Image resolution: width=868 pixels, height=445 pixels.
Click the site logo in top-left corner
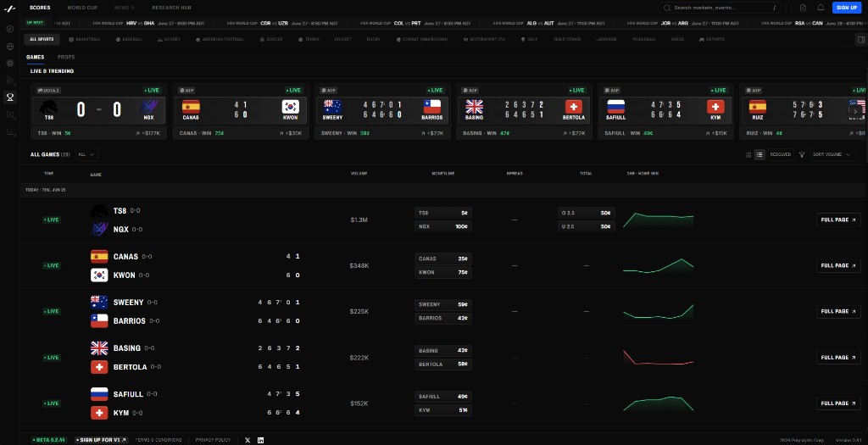tap(9, 8)
